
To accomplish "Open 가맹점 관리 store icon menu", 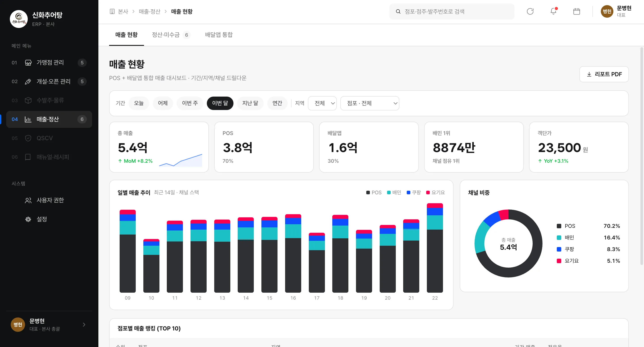I will tap(28, 63).
